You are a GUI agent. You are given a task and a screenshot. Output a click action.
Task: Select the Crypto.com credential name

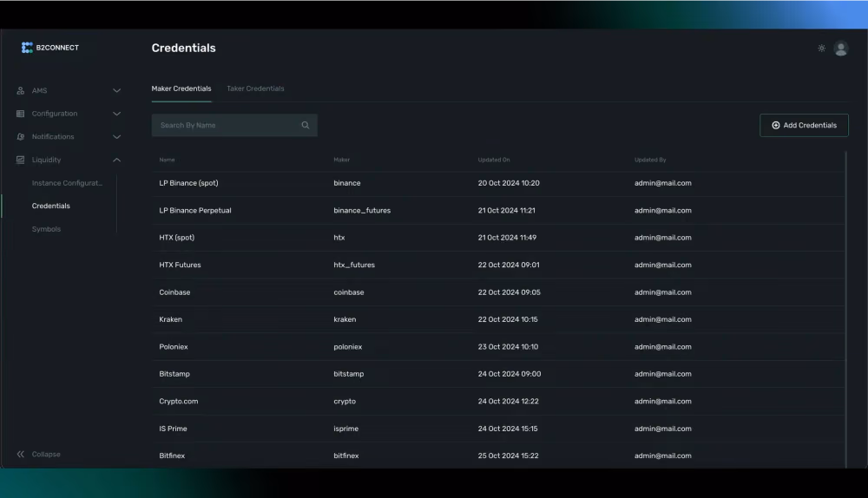(178, 401)
